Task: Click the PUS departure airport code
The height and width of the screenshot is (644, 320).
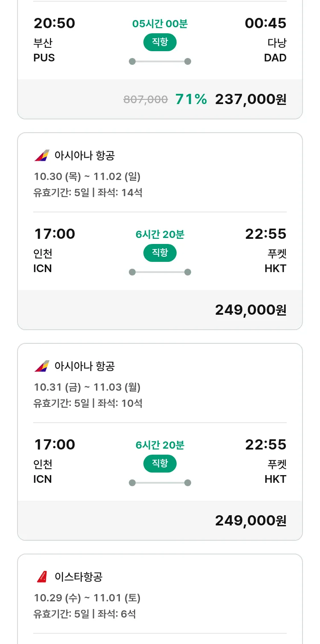Action: tap(44, 58)
